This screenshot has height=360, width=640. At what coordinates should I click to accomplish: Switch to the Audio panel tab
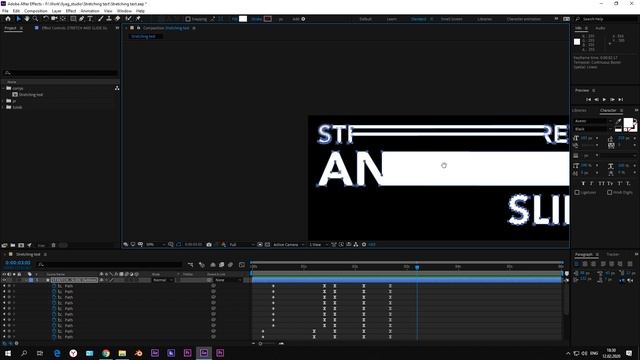point(600,28)
